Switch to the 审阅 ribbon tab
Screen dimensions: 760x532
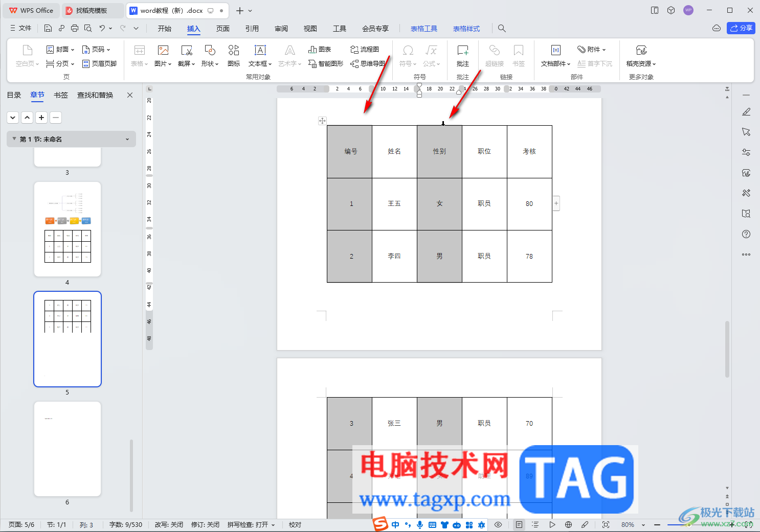click(x=281, y=29)
